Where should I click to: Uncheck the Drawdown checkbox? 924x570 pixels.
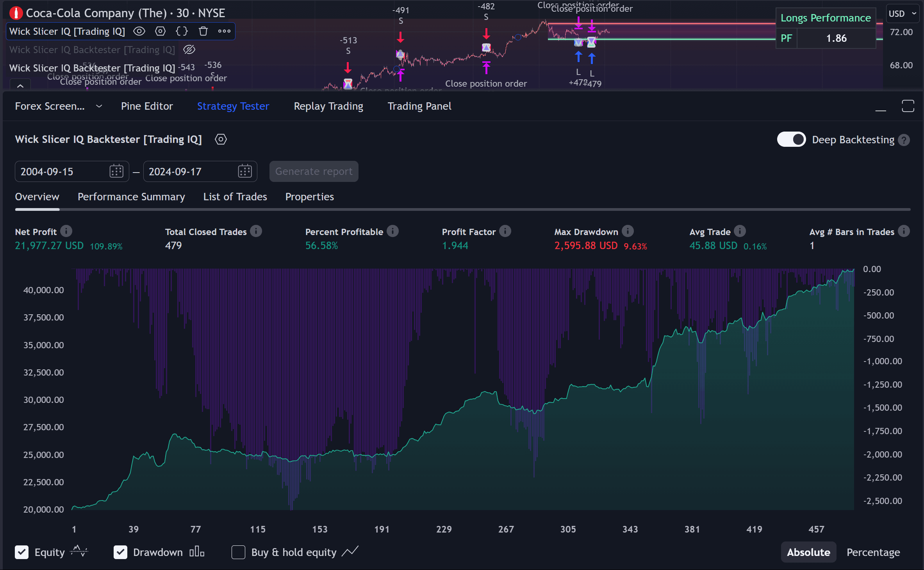click(x=120, y=552)
